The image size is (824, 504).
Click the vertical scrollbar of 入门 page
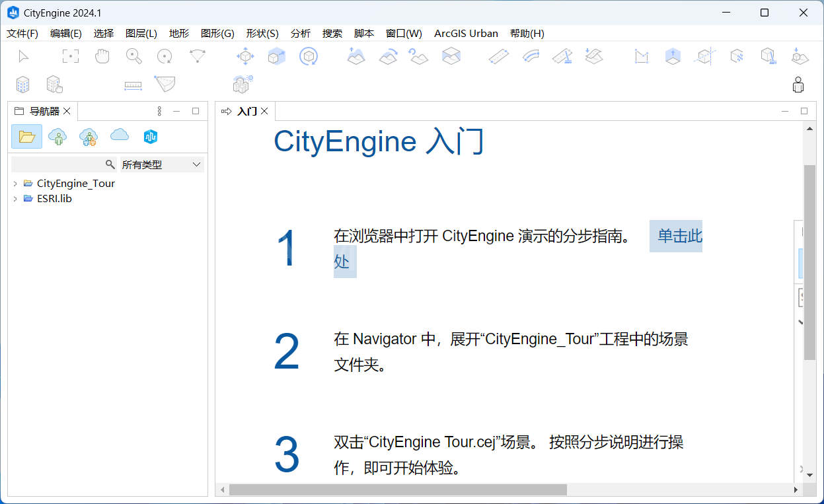[809, 262]
